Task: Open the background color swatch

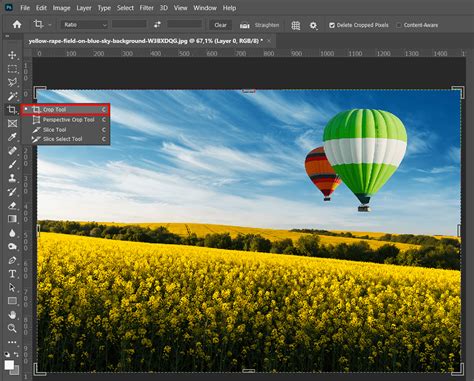Action: pos(16,371)
